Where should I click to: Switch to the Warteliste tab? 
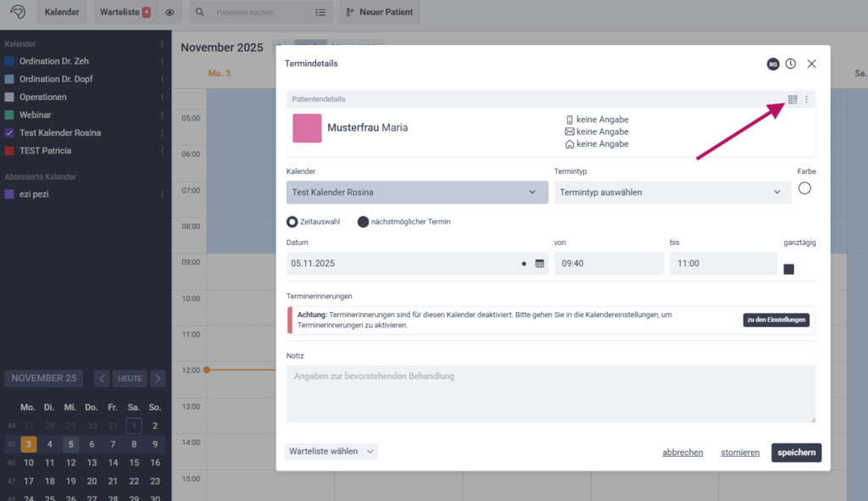125,13
